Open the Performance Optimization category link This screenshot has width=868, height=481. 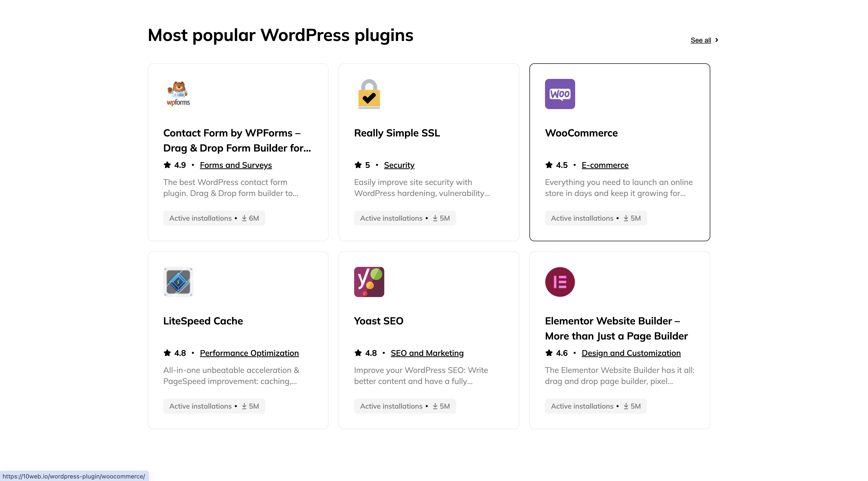click(249, 353)
